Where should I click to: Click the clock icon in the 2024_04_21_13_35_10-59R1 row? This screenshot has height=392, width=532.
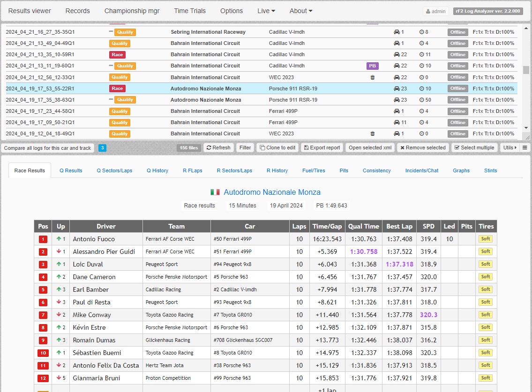[421, 55]
